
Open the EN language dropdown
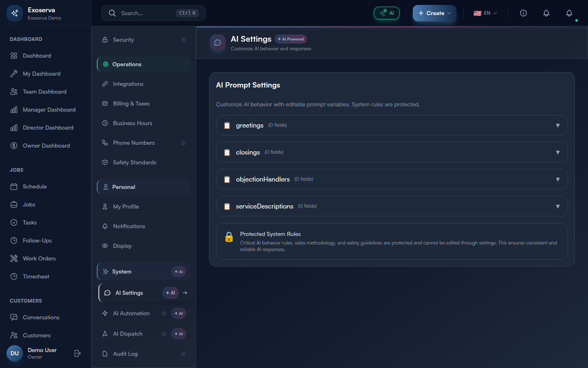485,13
